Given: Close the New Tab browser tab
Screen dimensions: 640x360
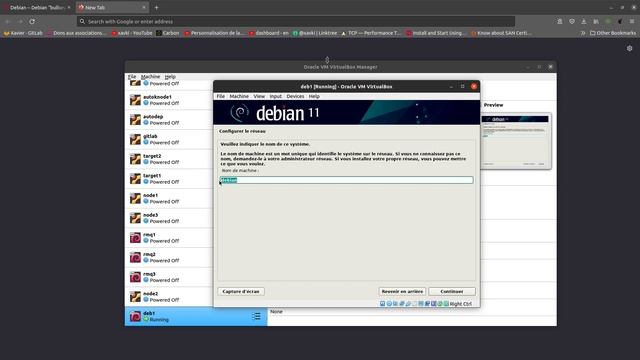Looking at the screenshot, I should [144, 7].
